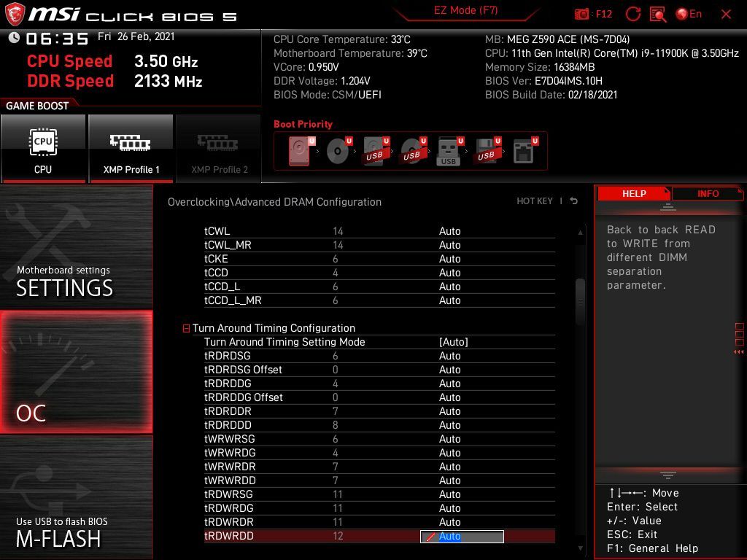This screenshot has width=747, height=560.
Task: Select the tWRWRDD timing row
Action: 379,480
